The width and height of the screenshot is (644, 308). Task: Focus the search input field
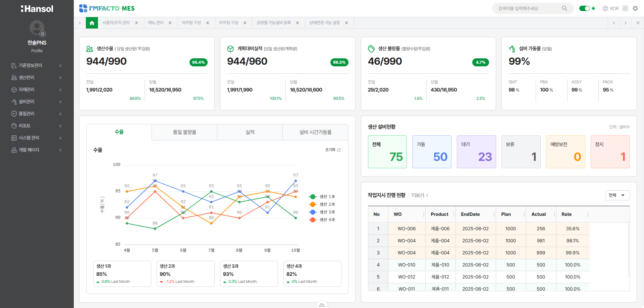point(528,8)
